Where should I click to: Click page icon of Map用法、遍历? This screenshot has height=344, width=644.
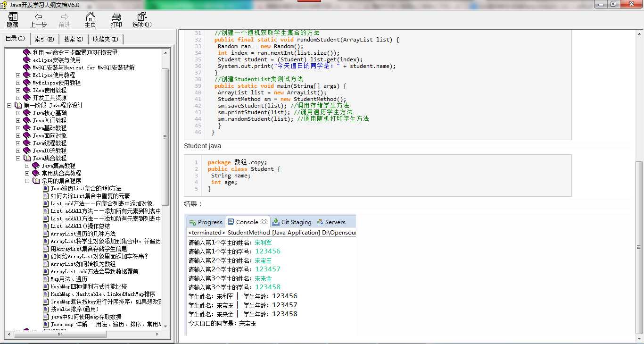[46, 279]
